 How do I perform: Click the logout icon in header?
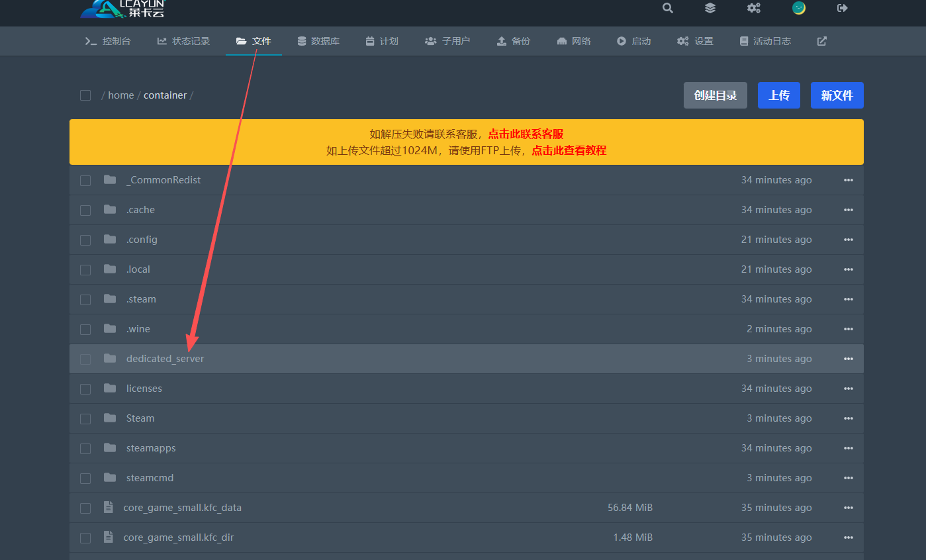point(843,8)
